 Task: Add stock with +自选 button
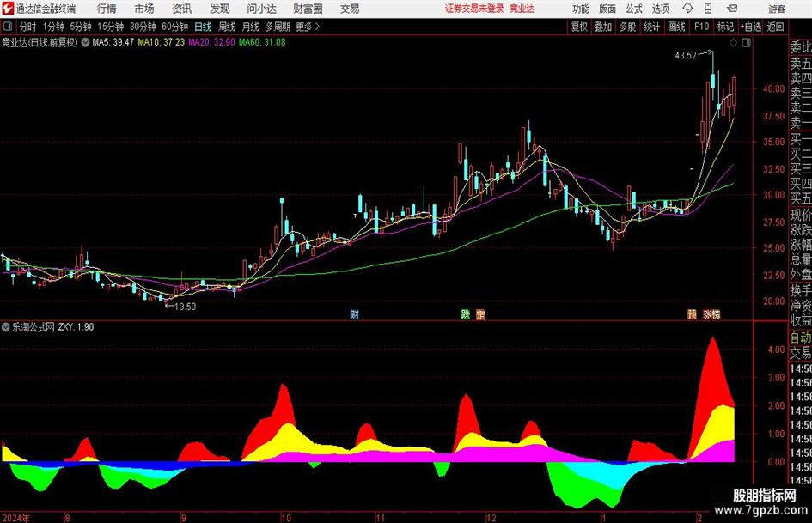(x=750, y=27)
